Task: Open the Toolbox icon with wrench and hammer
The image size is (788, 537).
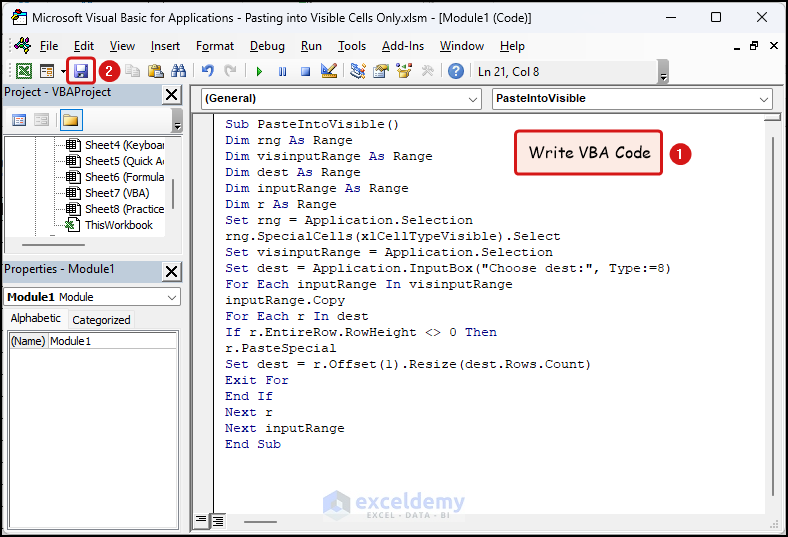Action: click(427, 71)
